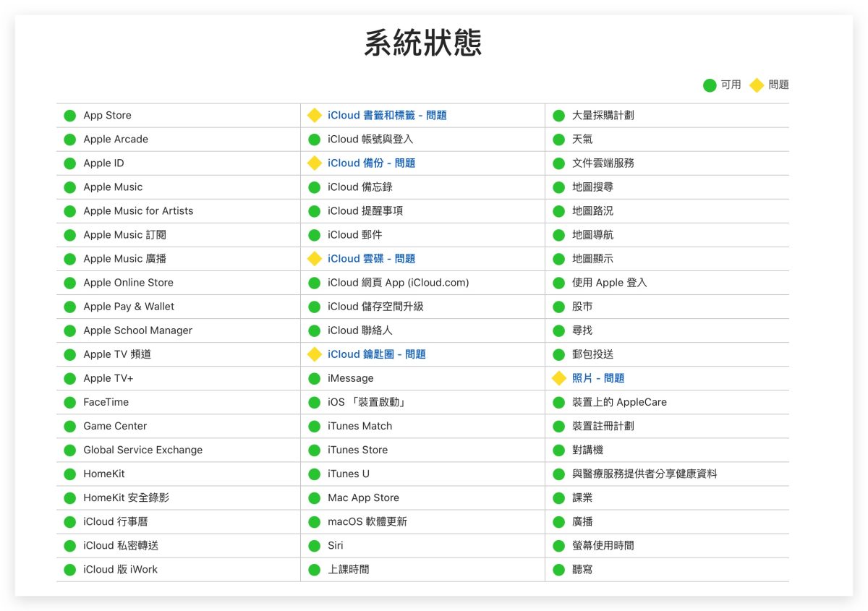The height and width of the screenshot is (611, 868).
Task: Click green status dot next to FaceTime
Action: click(x=69, y=402)
